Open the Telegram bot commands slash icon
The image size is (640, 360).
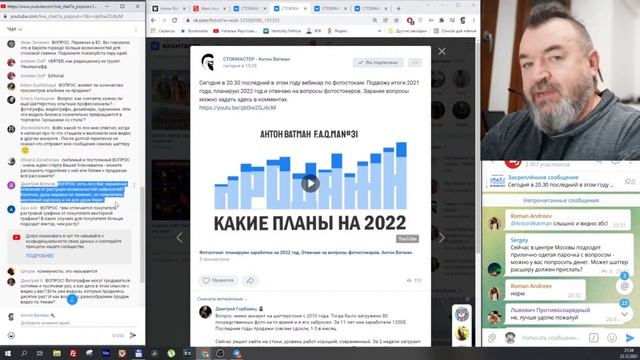[x=593, y=338]
